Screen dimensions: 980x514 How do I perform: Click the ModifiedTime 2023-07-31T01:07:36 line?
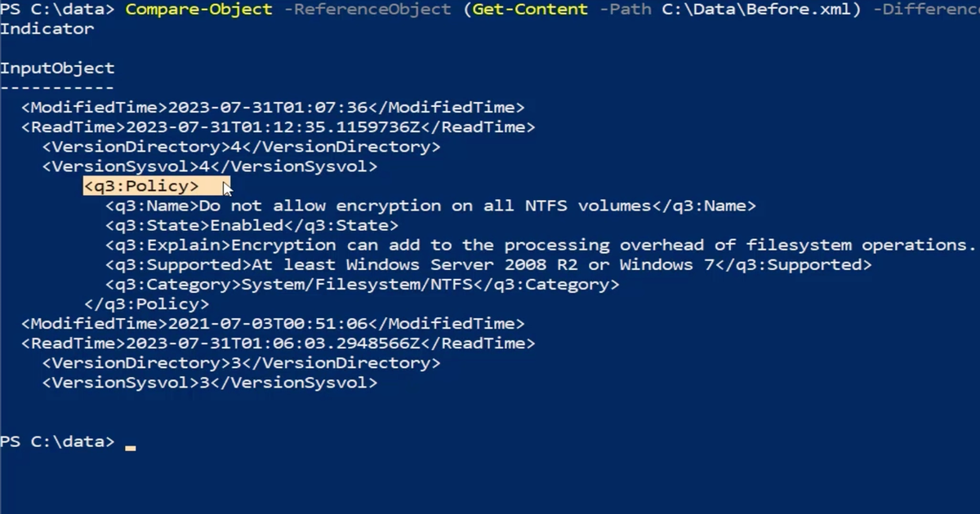(x=273, y=108)
